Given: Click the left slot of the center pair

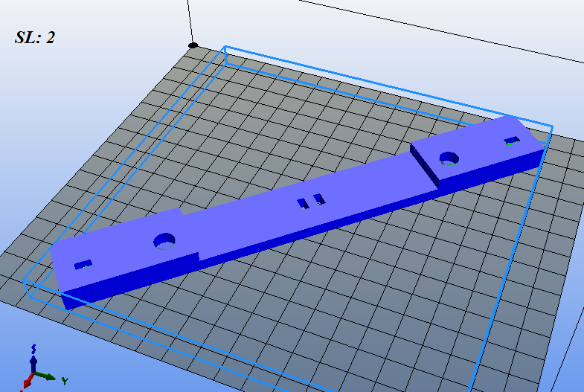Looking at the screenshot, I should point(303,202).
